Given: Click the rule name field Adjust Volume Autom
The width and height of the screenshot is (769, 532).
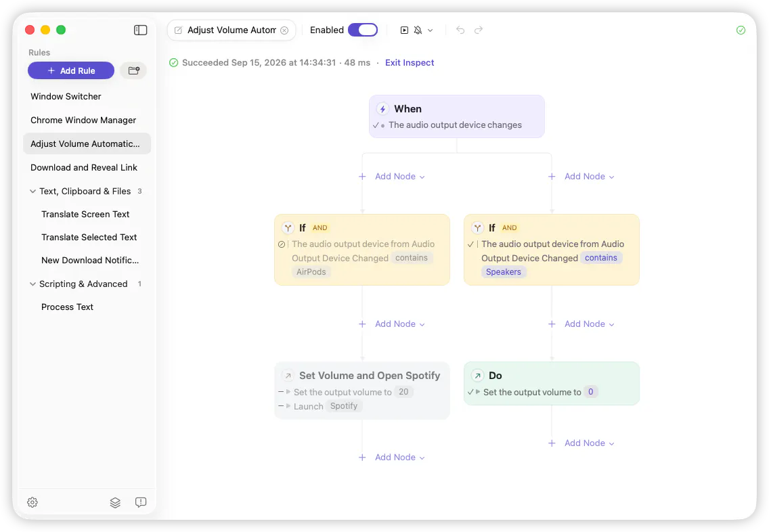Looking at the screenshot, I should (232, 30).
